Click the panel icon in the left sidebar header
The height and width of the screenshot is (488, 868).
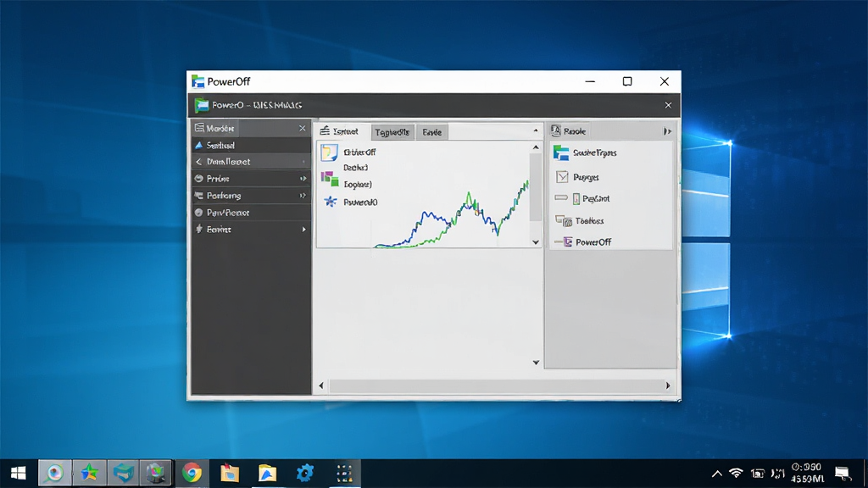199,128
